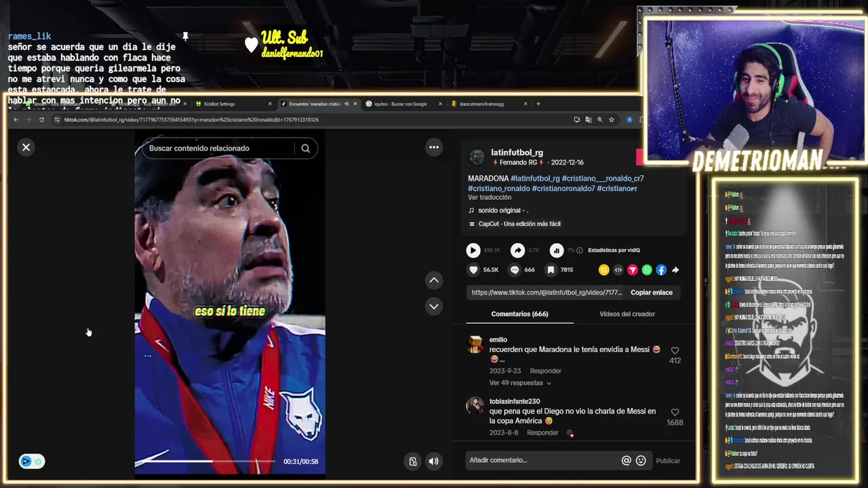Close the TikTok video viewer with X
The image size is (868, 488).
click(x=26, y=147)
